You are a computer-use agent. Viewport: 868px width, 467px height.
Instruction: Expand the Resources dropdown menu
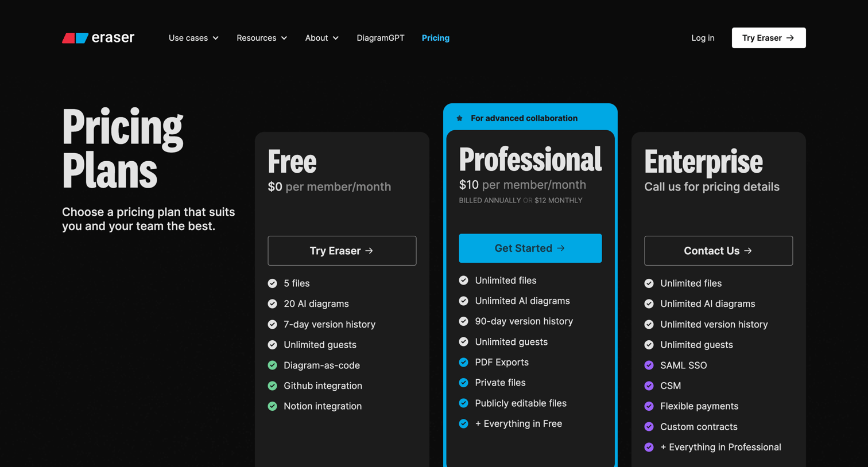point(262,38)
